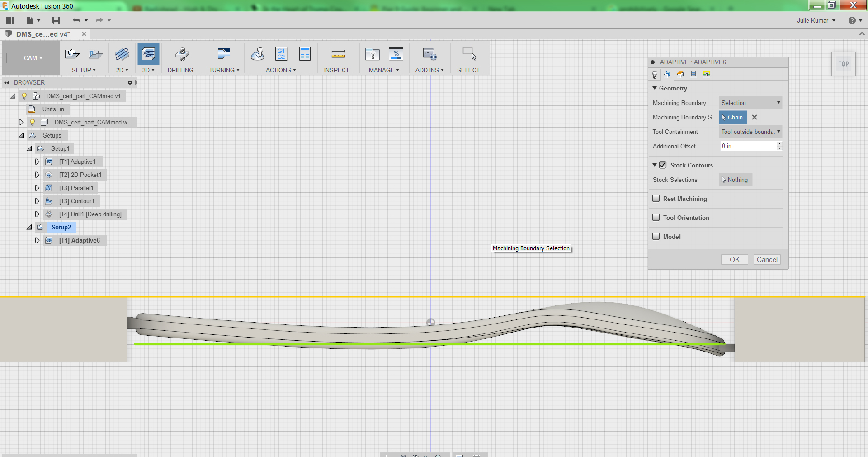Screen dimensions: 868x457
Task: Click the Measure ruler icon under Inspect
Action: [x=338, y=55]
